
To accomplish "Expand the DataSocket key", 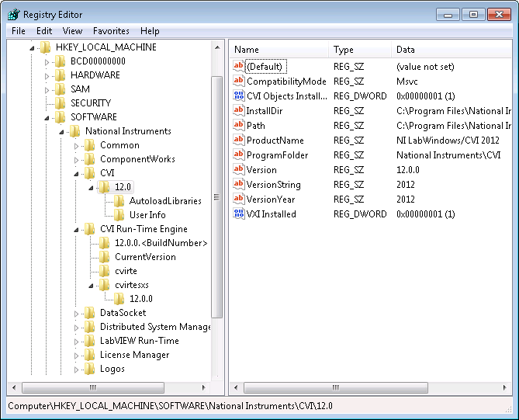I will 76,314.
